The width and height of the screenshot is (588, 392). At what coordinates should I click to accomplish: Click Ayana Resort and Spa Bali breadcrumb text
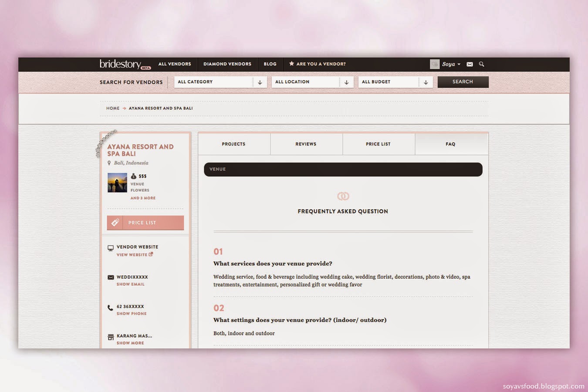coord(161,108)
